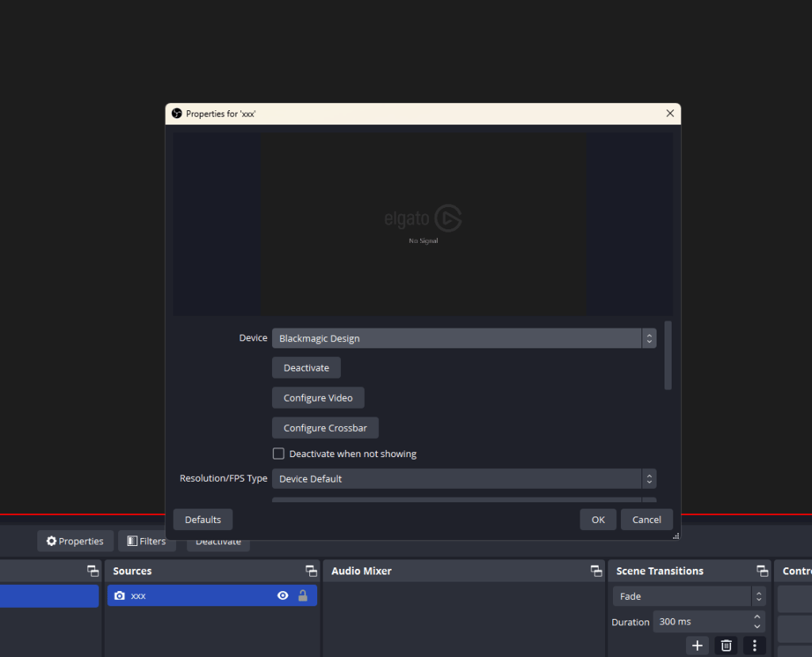This screenshot has height=657, width=812.
Task: Pop out the Scene Transitions dock
Action: pyautogui.click(x=762, y=571)
